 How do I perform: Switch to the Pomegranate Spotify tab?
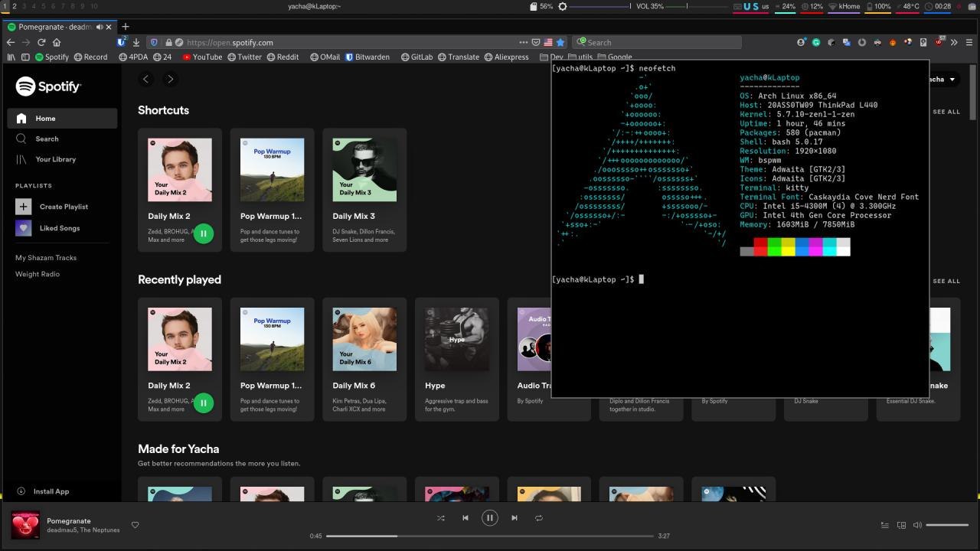(x=60, y=27)
